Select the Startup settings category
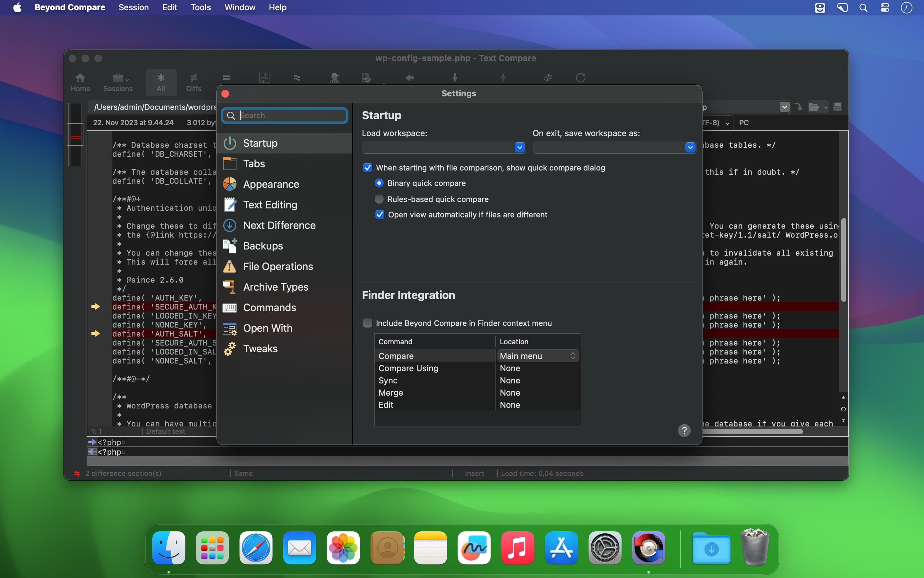This screenshot has width=924, height=578. click(285, 143)
